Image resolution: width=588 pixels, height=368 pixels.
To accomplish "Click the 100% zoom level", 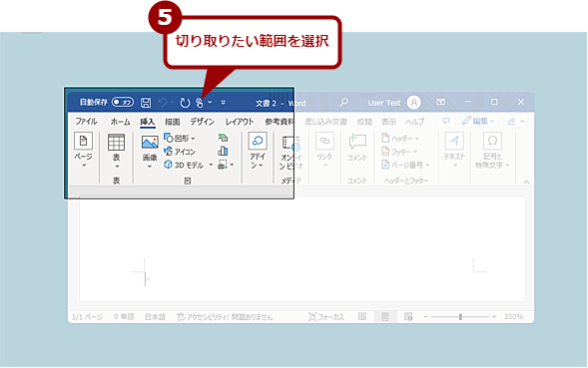I will coord(513,317).
